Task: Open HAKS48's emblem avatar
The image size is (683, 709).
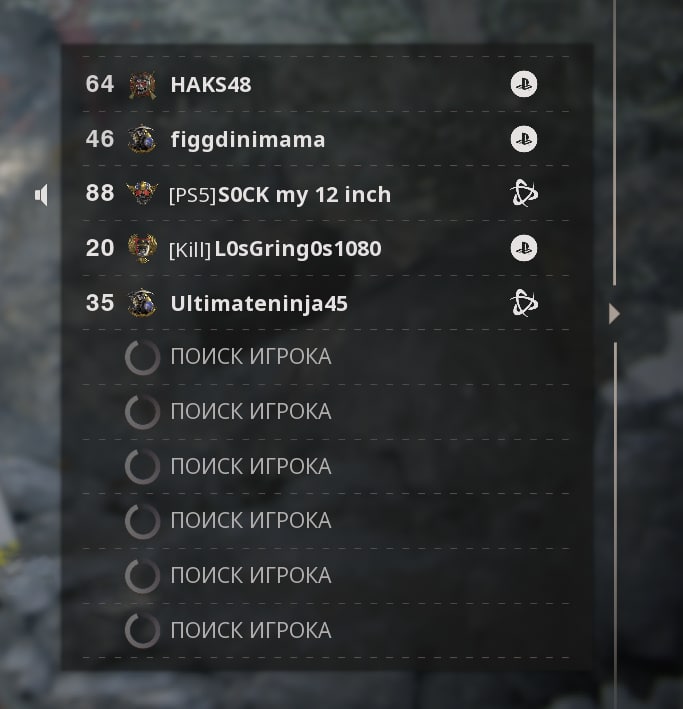Action: [142, 85]
